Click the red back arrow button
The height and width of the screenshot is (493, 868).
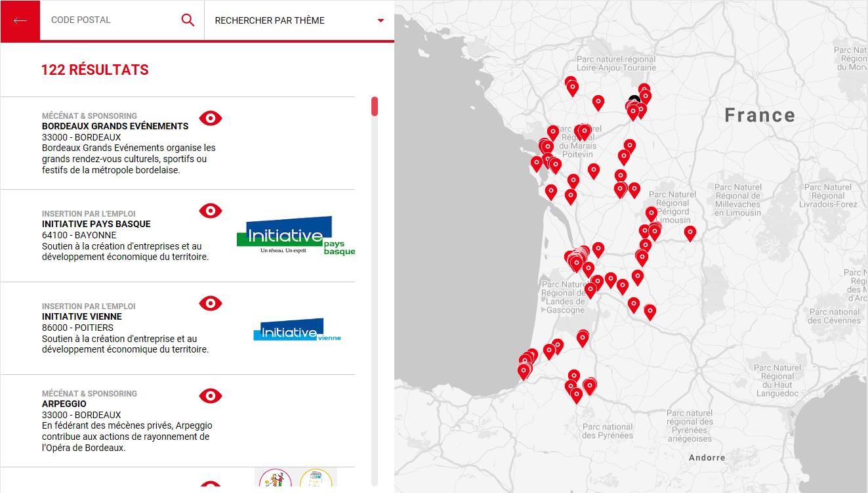20,20
